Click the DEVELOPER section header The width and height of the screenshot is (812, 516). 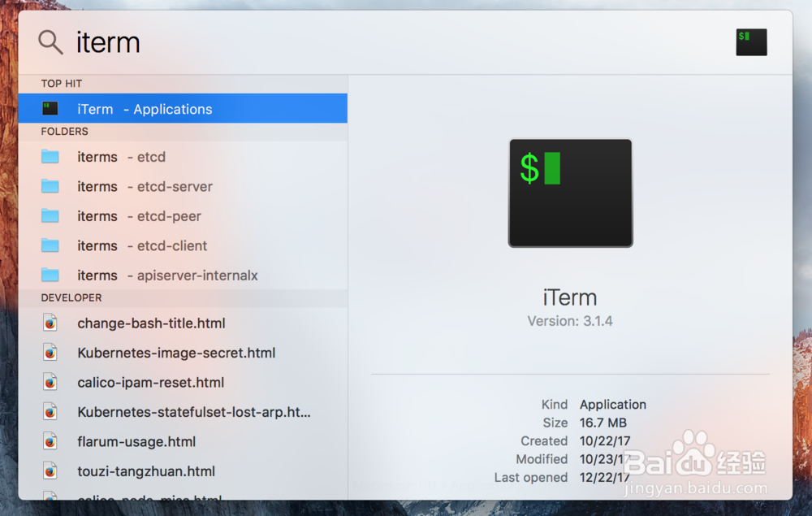coord(71,298)
